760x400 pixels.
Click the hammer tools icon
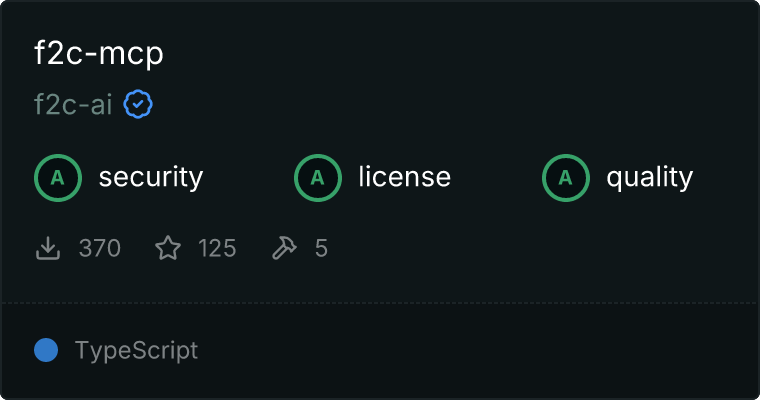[x=284, y=248]
